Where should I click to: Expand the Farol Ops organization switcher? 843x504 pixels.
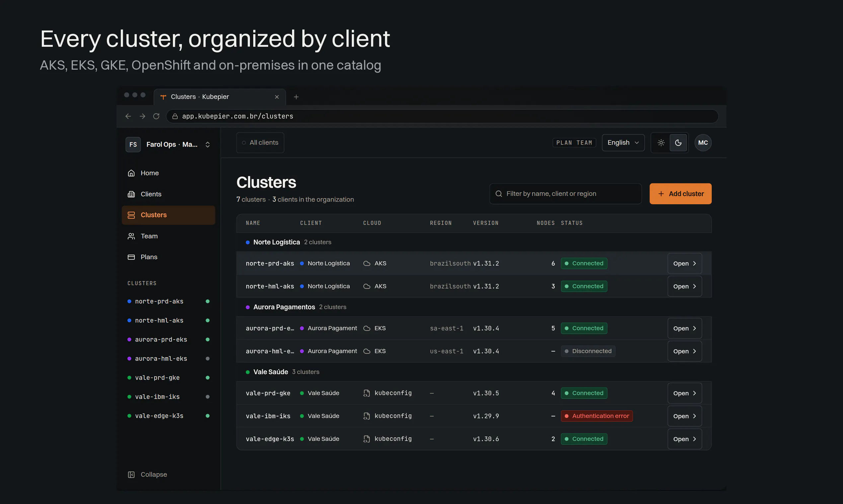pos(169,145)
